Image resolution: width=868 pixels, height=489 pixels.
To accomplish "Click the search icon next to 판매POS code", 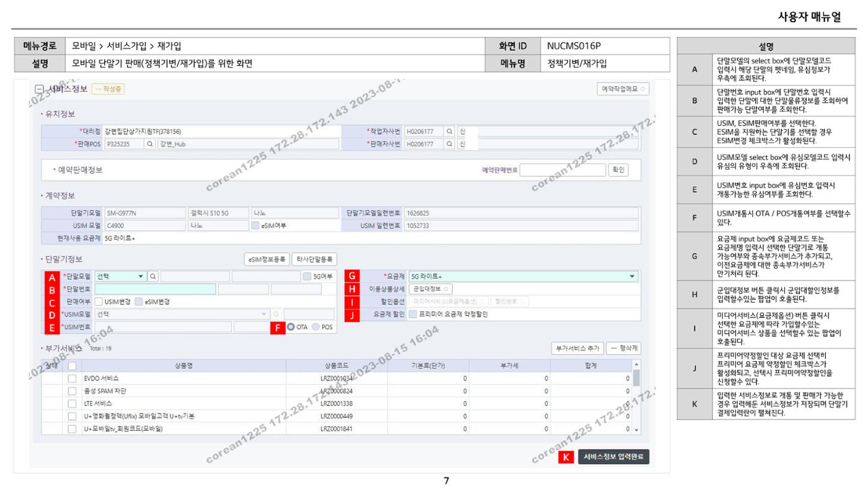I will point(150,144).
